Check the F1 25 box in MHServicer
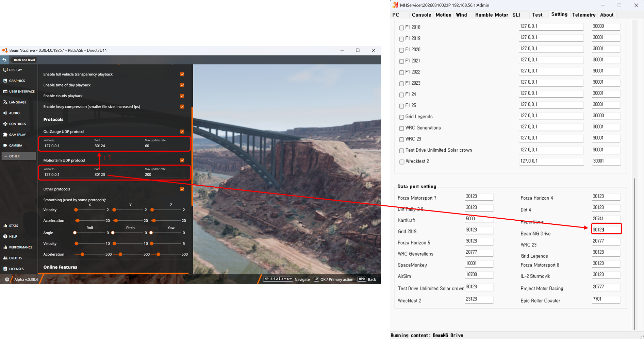 click(x=401, y=106)
